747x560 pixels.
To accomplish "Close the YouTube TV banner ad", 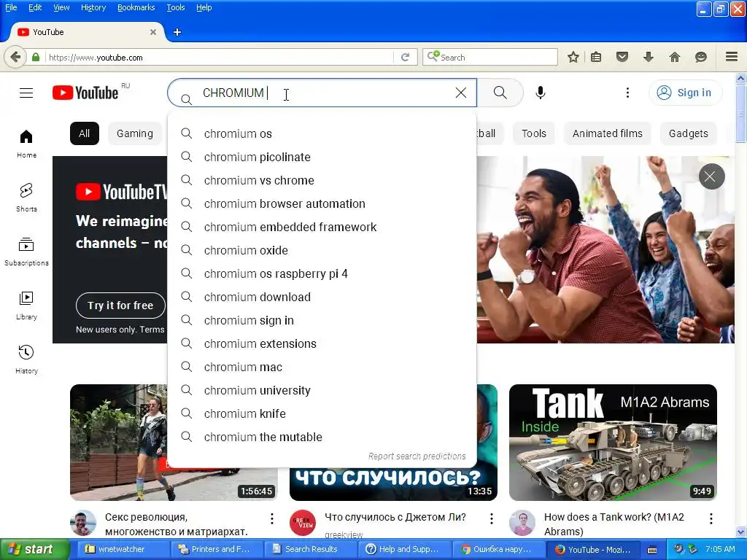I will pyautogui.click(x=711, y=176).
